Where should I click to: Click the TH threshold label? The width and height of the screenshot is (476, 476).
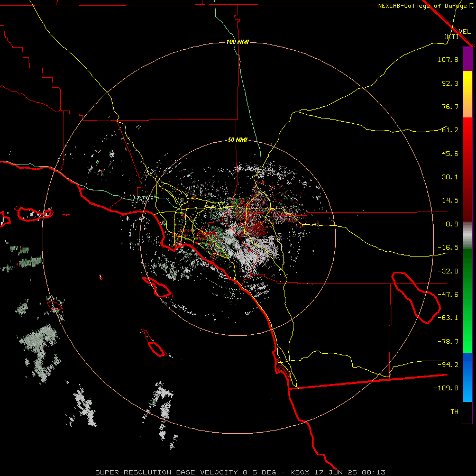pyautogui.click(x=454, y=412)
